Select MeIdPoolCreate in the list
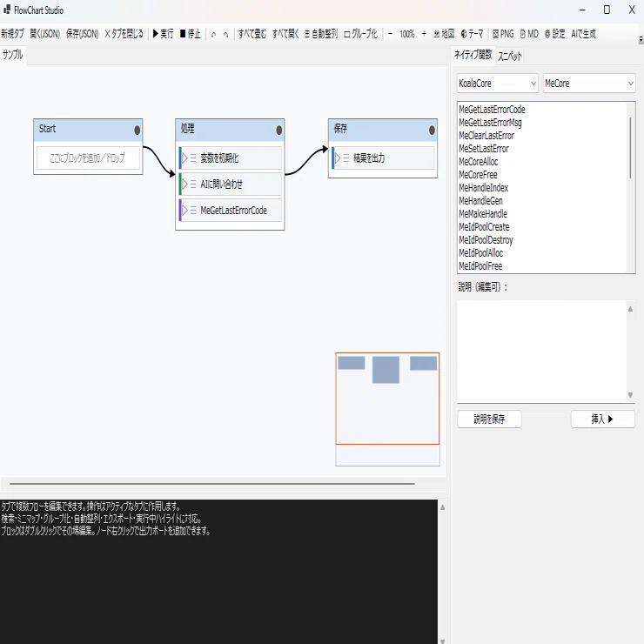This screenshot has width=644, height=644. coord(484,227)
